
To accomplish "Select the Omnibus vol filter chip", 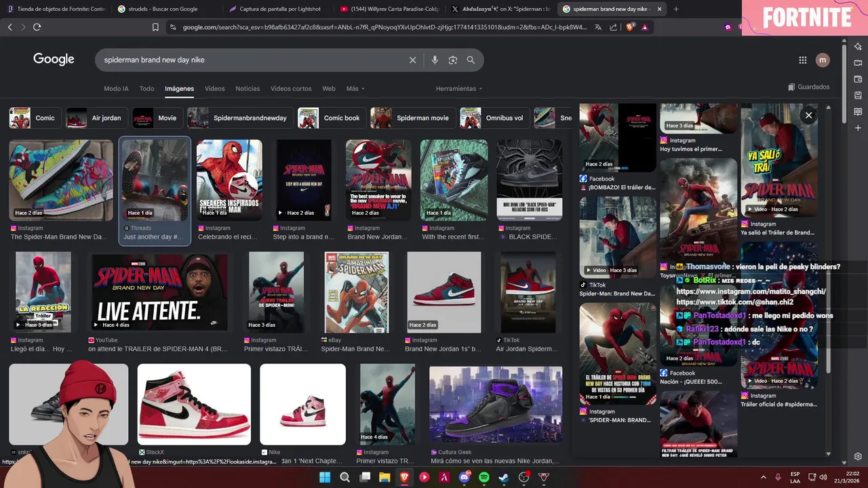I will point(494,118).
